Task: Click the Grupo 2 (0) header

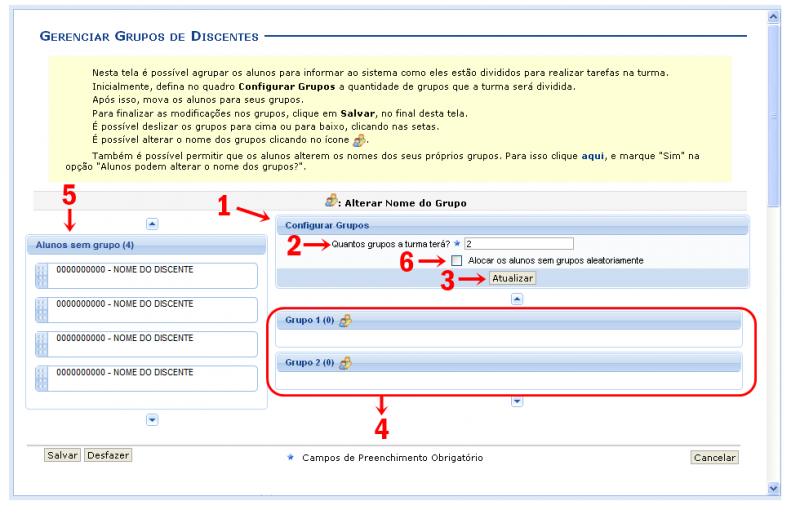Action: 509,363
